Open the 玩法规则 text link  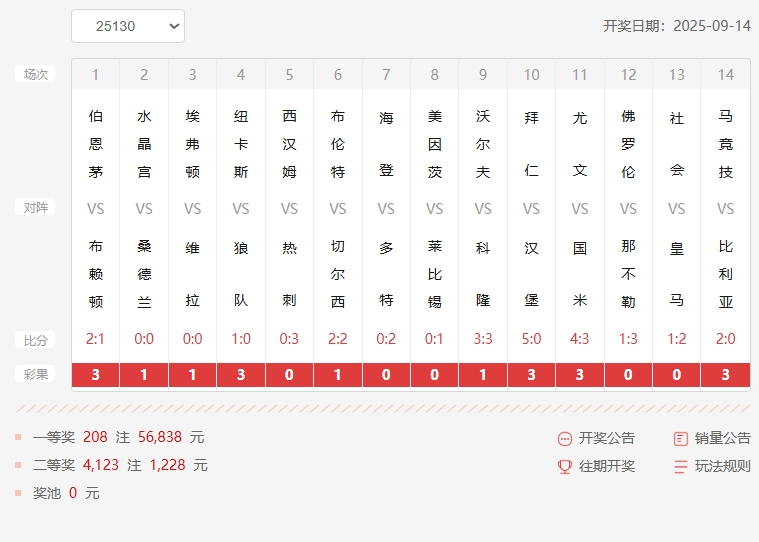coord(722,466)
